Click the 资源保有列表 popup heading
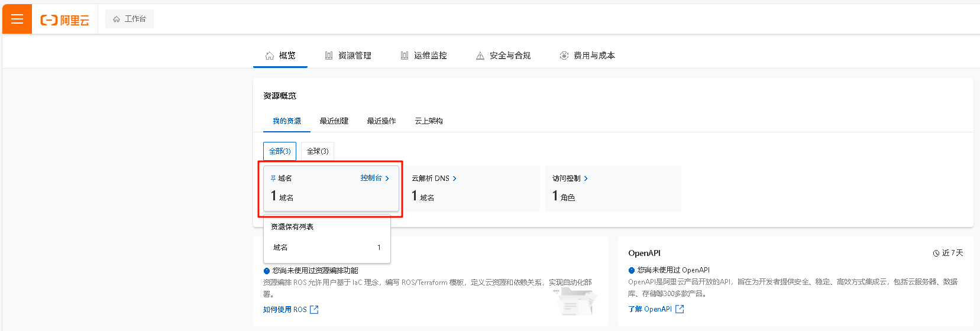Viewport: 980px width, 331px height. pyautogui.click(x=292, y=227)
